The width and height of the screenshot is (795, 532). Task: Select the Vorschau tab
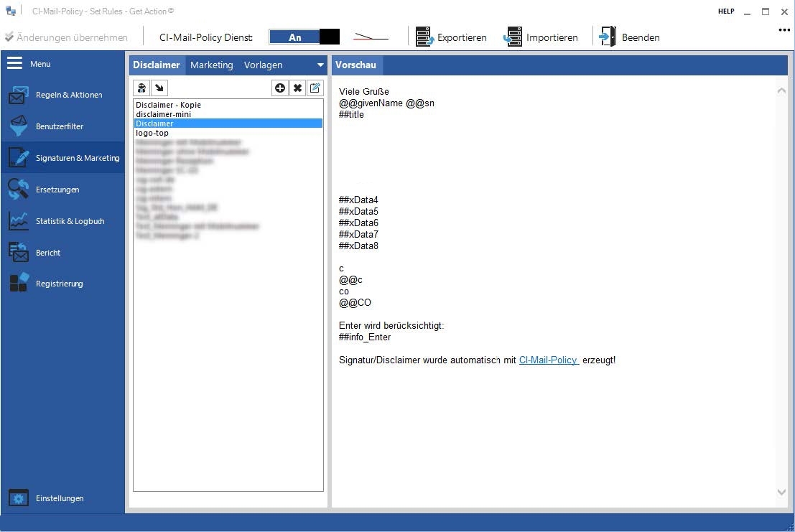click(356, 65)
